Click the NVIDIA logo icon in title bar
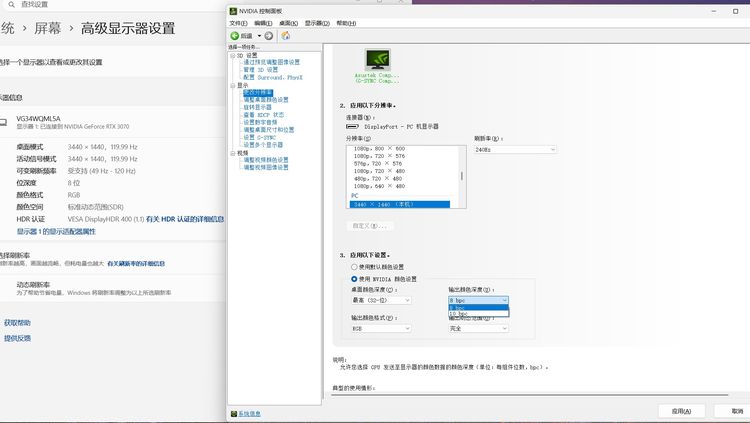Viewport: 750px width, 423px height. (233, 11)
